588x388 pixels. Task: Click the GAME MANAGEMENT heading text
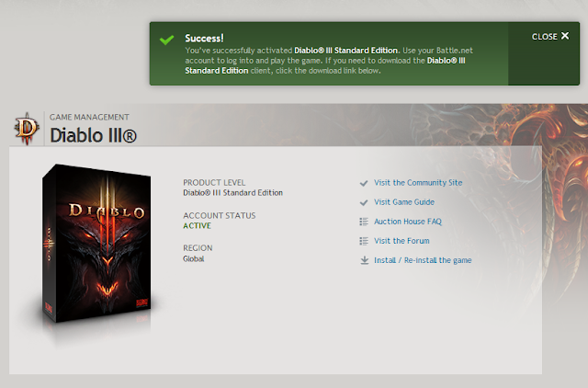[x=89, y=117]
